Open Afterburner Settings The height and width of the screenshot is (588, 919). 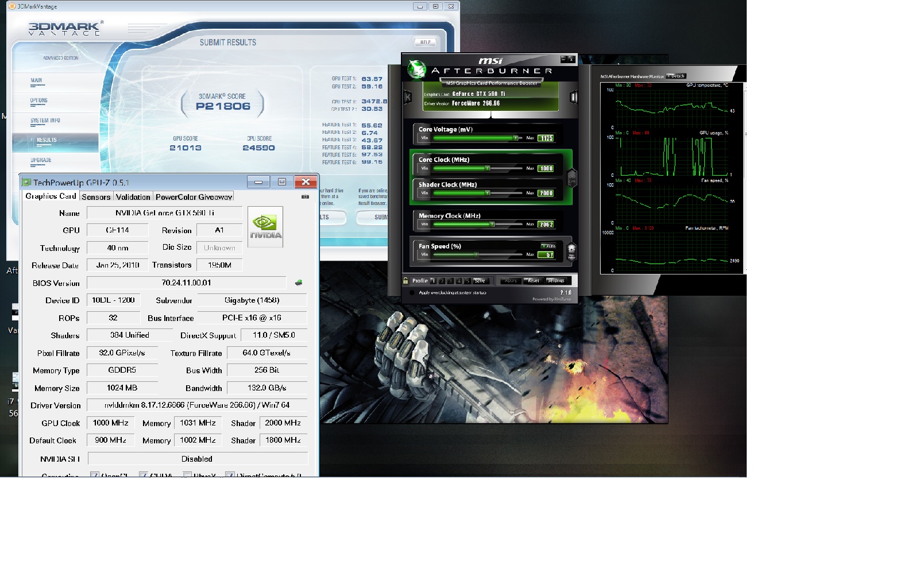(555, 281)
